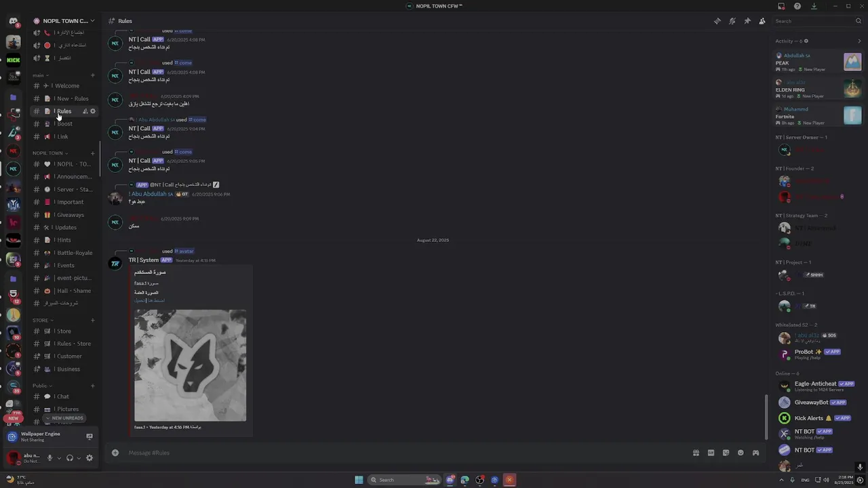Open the Hall · Shame channel

coord(65,291)
